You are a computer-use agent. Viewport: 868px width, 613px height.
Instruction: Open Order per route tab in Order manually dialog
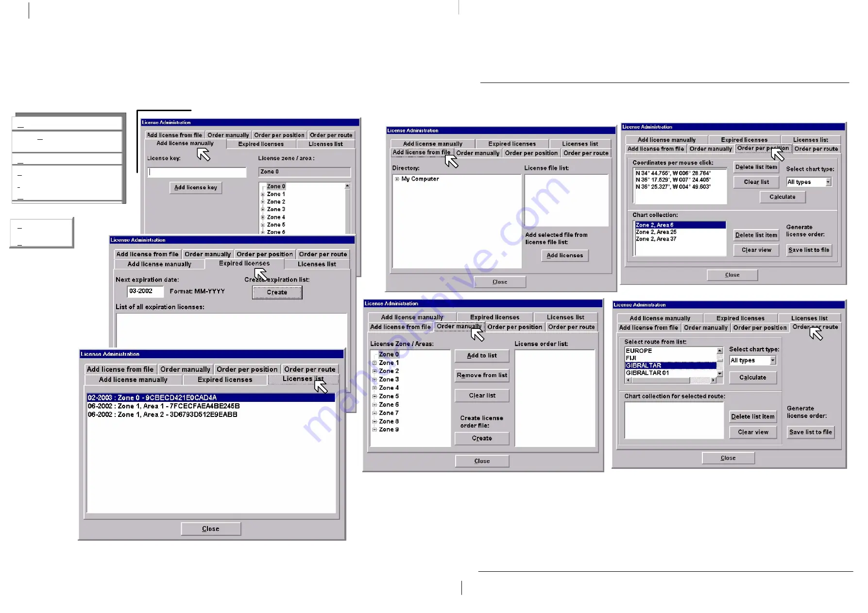click(571, 327)
